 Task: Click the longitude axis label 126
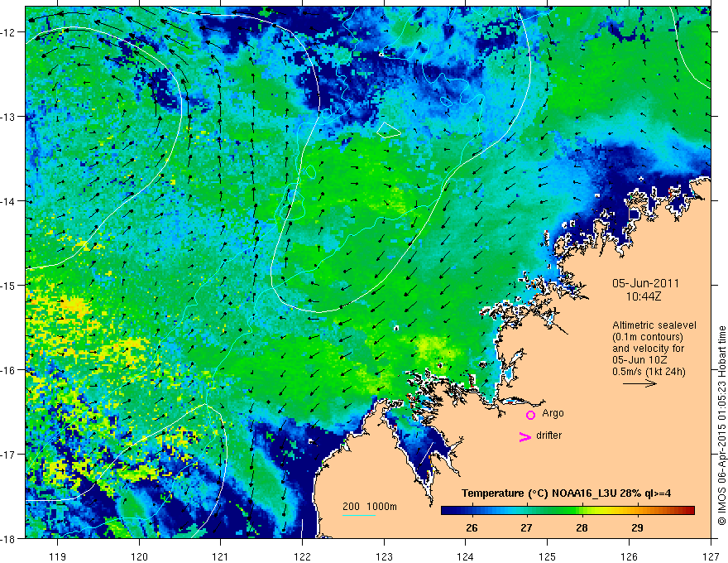pyautogui.click(x=629, y=556)
